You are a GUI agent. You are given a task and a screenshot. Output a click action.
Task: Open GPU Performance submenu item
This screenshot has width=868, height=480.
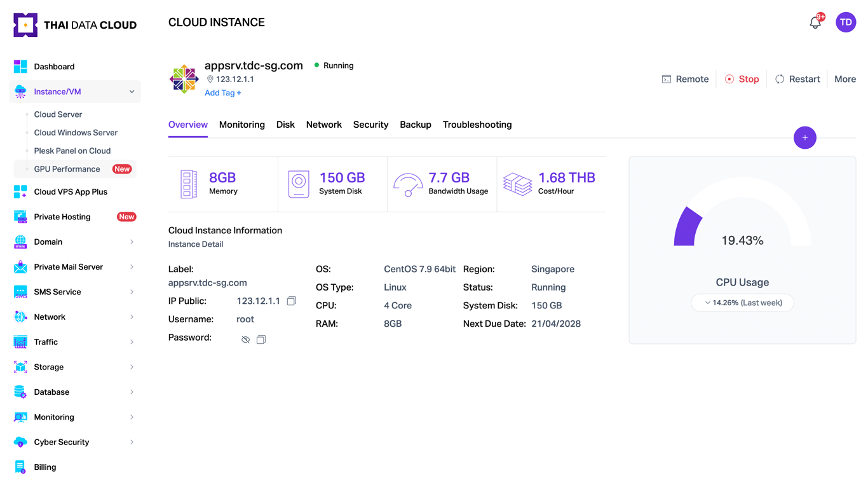pyautogui.click(x=76, y=169)
